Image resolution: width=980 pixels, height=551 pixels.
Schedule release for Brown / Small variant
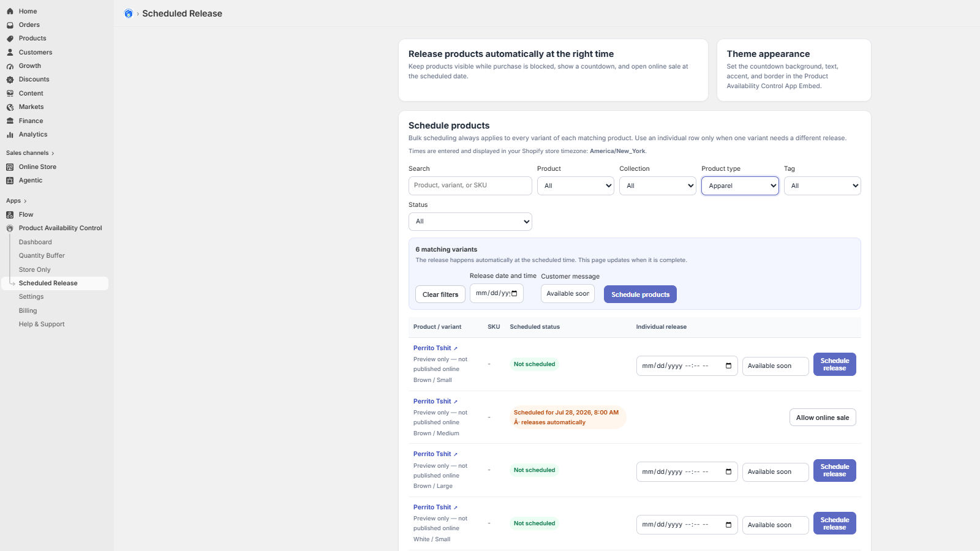[x=835, y=364]
